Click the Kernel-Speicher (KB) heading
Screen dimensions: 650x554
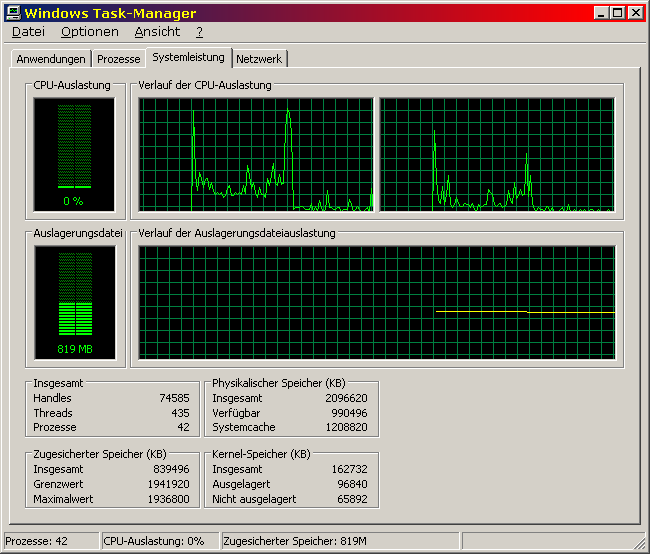tap(261, 454)
